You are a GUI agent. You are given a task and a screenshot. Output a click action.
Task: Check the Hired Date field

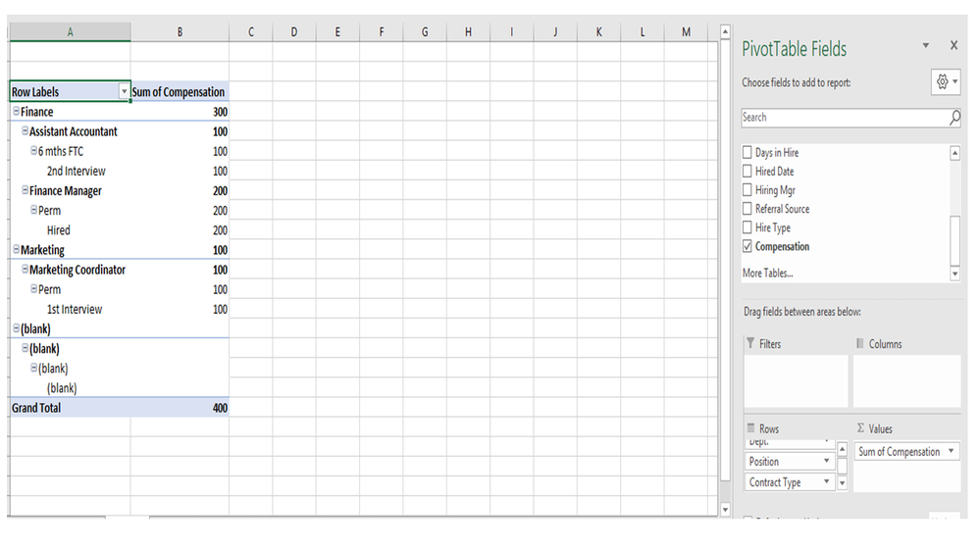(747, 171)
